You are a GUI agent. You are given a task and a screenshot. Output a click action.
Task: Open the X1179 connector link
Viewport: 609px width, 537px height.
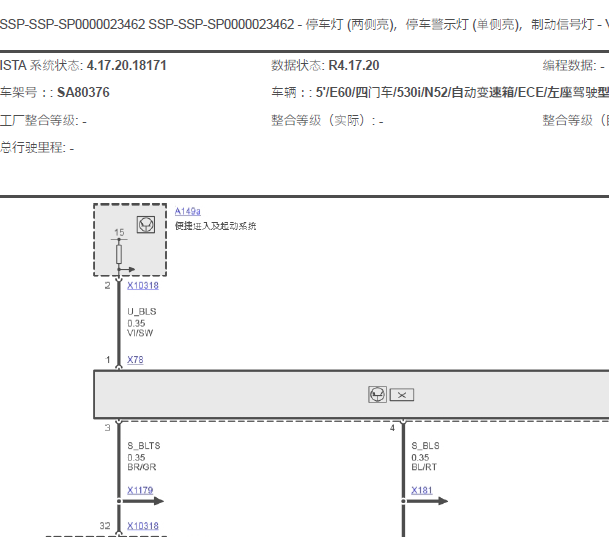pyautogui.click(x=140, y=490)
